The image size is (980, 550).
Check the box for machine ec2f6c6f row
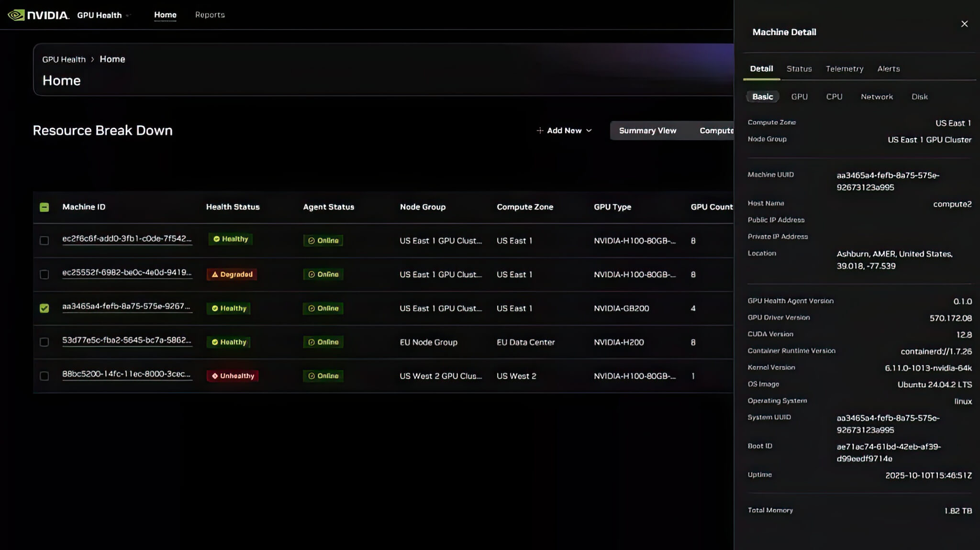[44, 241]
